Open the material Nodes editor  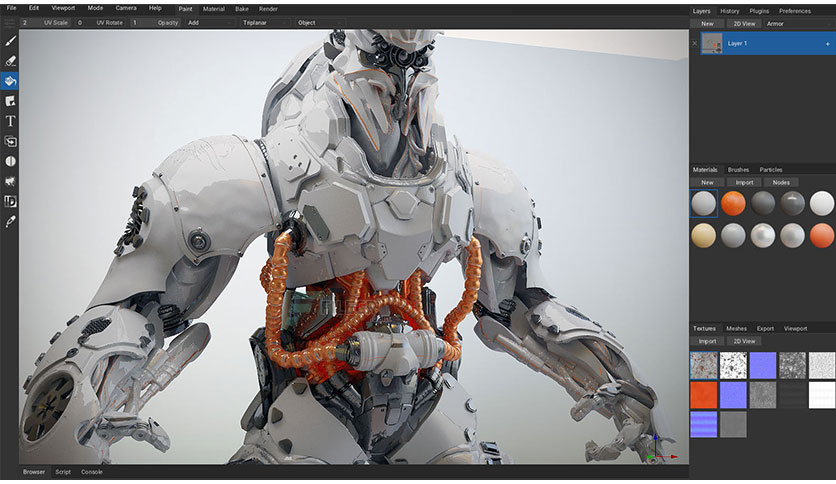click(x=781, y=182)
